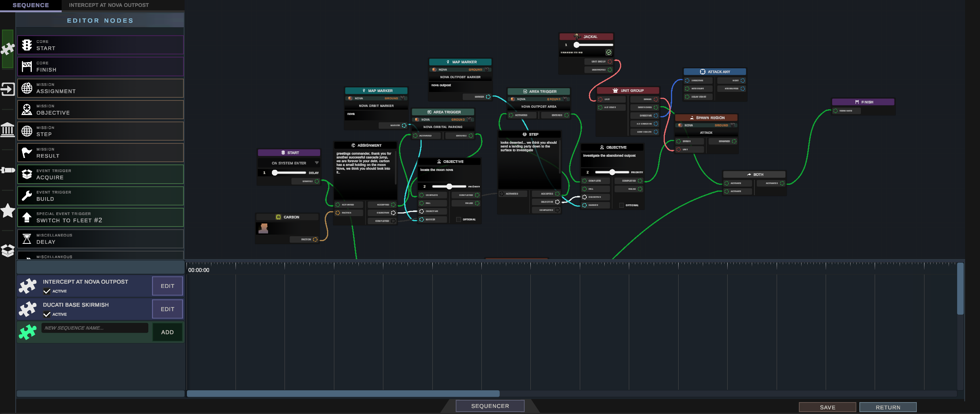Add a Core Start traffic light node
This screenshot has height=414, width=980.
pos(100,45)
